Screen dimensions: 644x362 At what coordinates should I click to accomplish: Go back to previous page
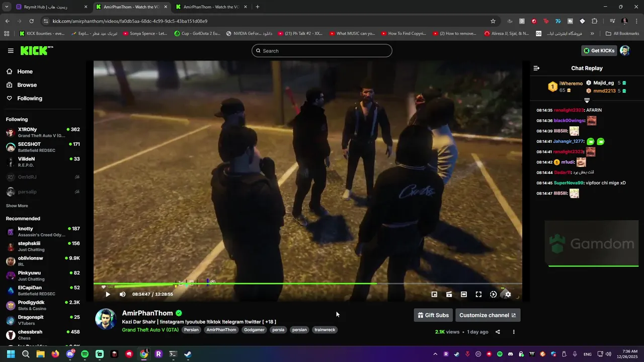click(x=7, y=21)
